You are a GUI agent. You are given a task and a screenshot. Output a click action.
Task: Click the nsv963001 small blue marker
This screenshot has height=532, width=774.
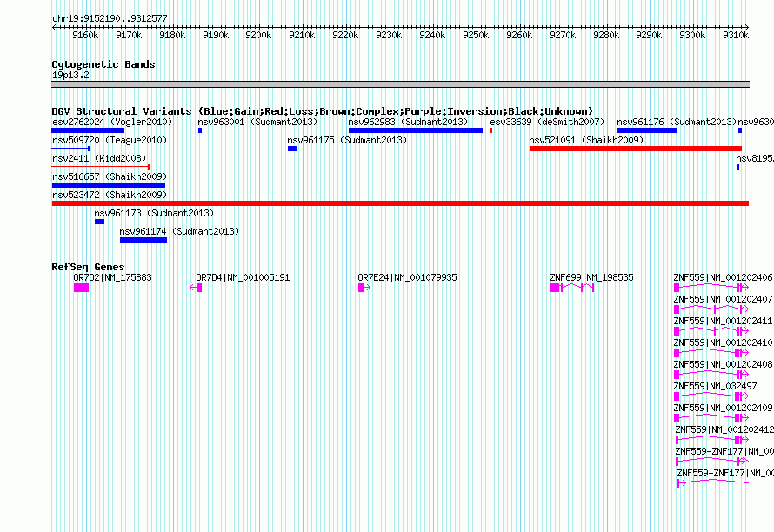point(200,130)
